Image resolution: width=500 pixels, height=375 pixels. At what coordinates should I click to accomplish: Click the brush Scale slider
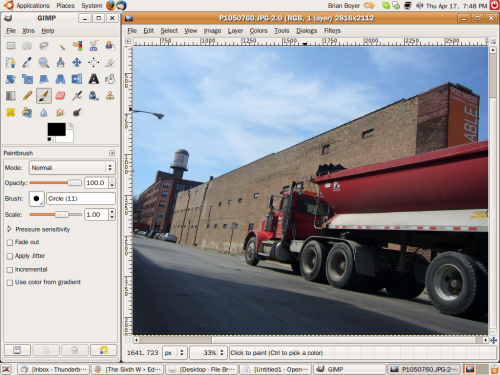pos(56,214)
